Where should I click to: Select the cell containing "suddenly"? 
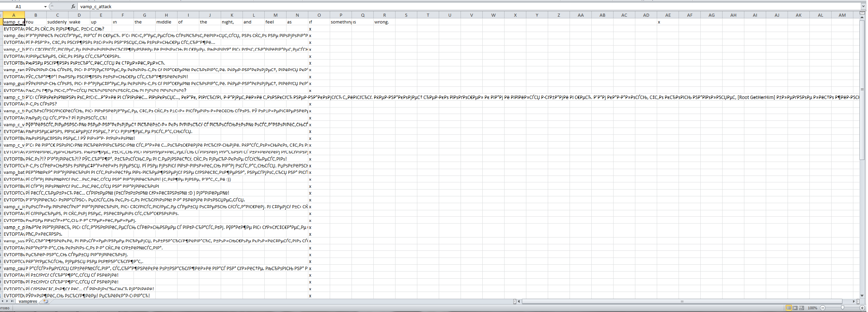pos(57,22)
